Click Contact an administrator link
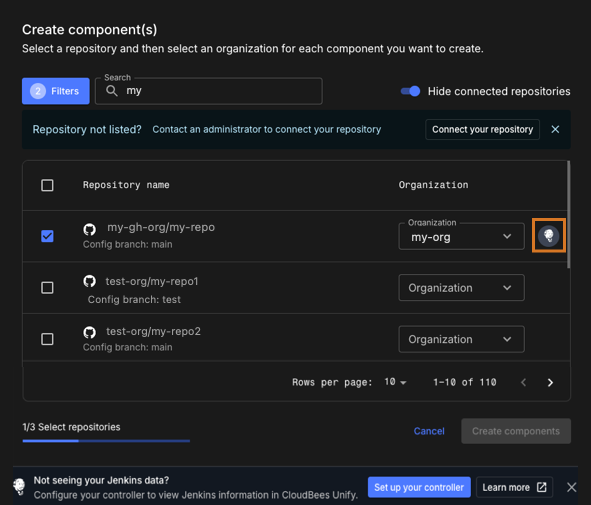The width and height of the screenshot is (591, 505). pyautogui.click(x=266, y=129)
